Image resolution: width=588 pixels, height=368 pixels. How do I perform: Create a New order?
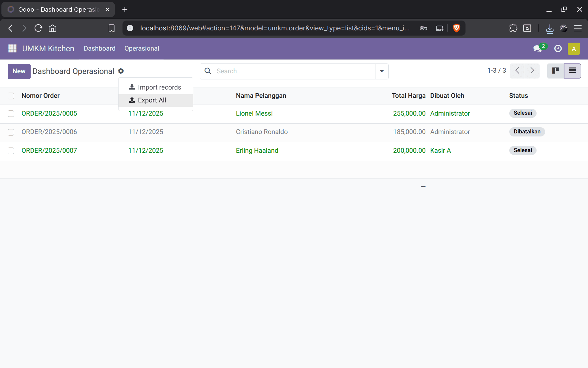[x=19, y=71]
